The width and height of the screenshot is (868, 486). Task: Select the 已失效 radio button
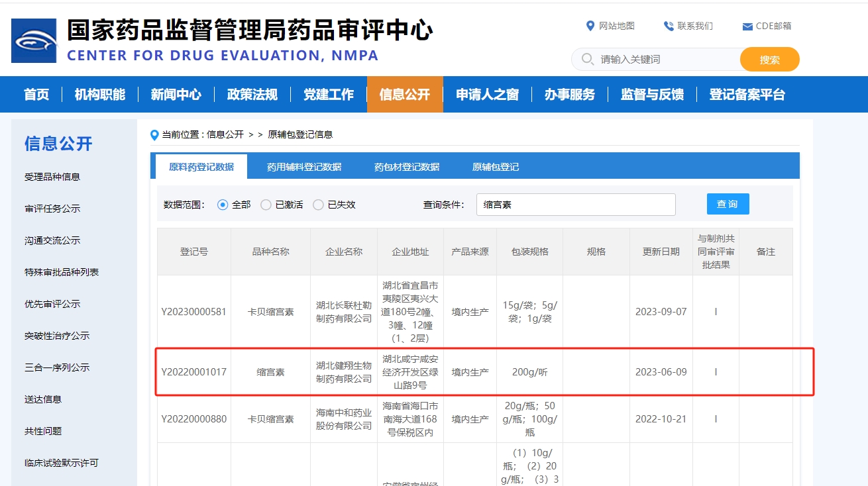pyautogui.click(x=318, y=205)
